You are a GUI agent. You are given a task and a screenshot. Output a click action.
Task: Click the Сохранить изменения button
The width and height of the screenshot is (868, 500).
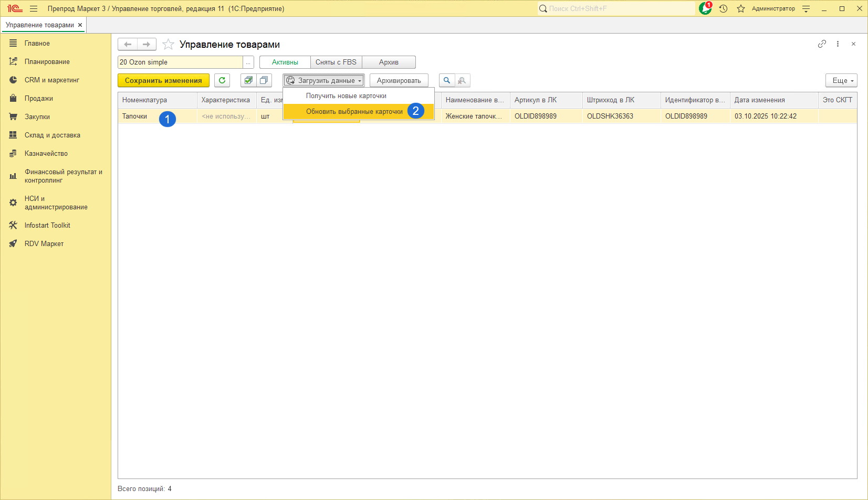tap(163, 80)
